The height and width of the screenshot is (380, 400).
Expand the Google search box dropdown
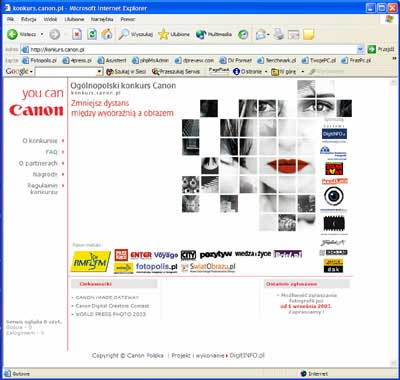coord(99,71)
